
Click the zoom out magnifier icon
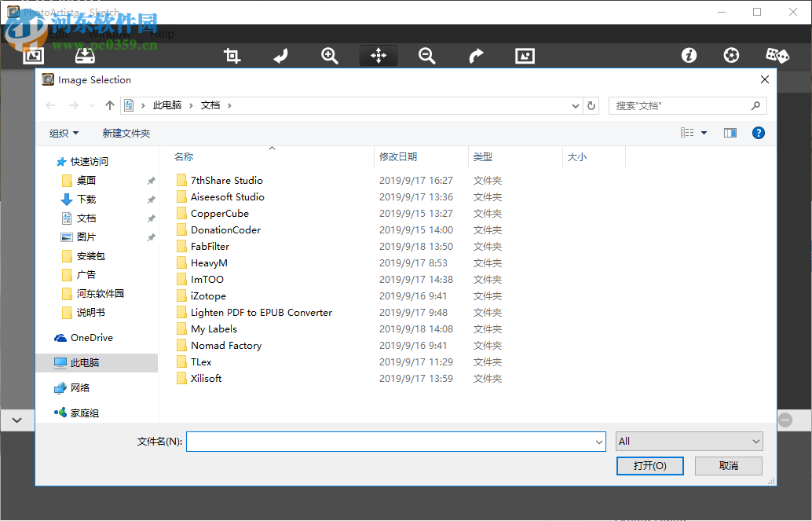(426, 56)
